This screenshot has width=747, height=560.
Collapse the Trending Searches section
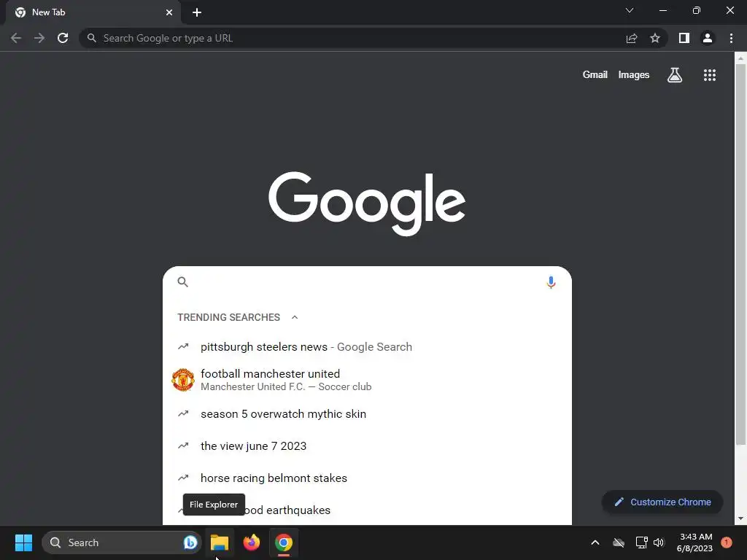(x=295, y=317)
